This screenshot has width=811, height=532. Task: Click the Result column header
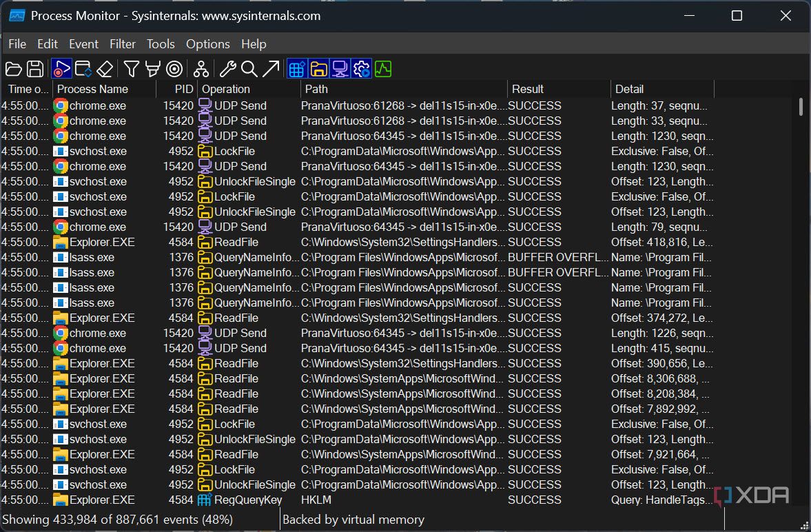pos(528,89)
